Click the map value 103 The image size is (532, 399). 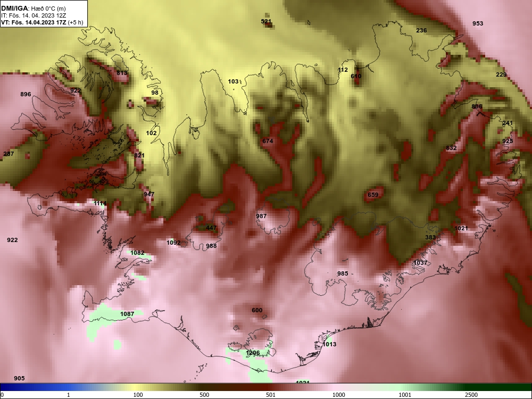coord(233,81)
